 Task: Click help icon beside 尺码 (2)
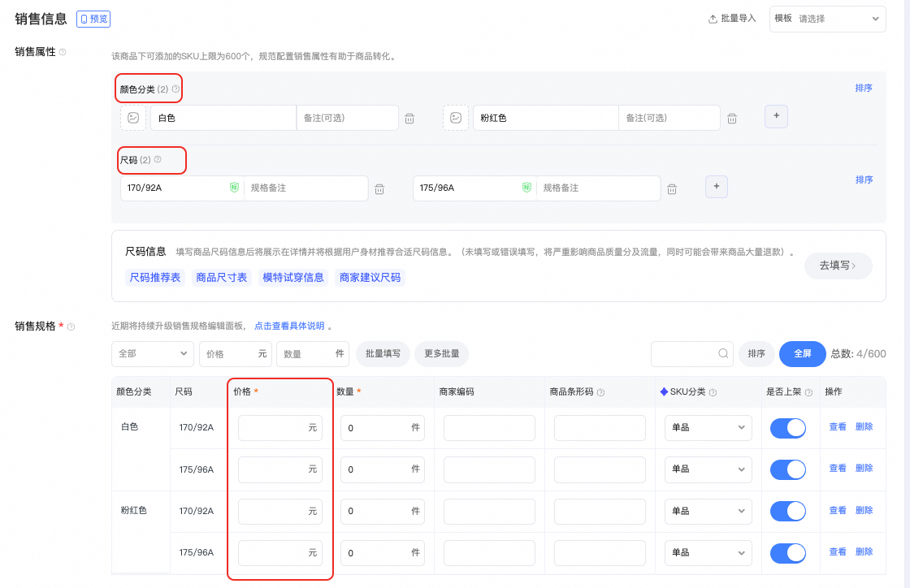pos(158,159)
